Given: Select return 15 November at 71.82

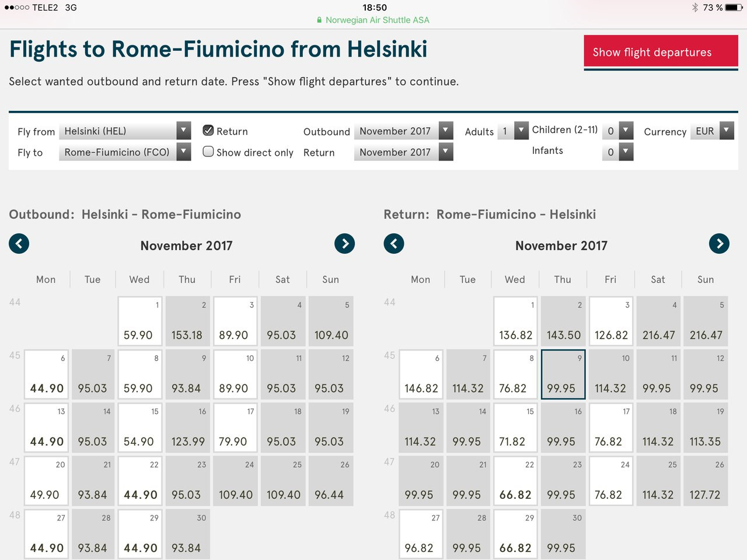Looking at the screenshot, I should pyautogui.click(x=515, y=428).
